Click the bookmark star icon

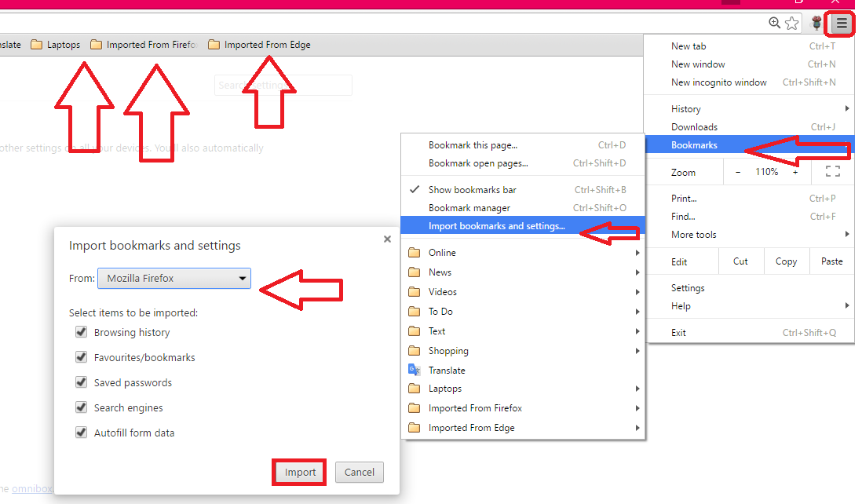coord(791,24)
